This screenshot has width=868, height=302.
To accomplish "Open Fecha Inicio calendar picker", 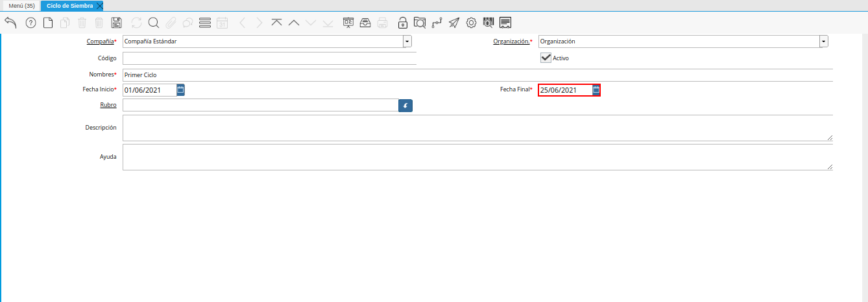I will pos(181,90).
